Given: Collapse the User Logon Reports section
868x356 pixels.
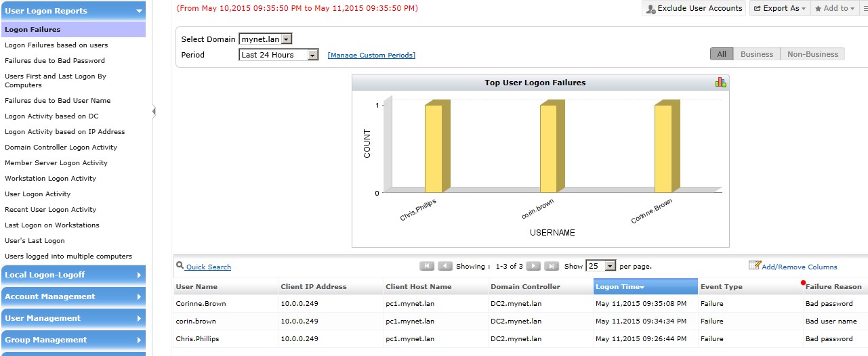Looking at the screenshot, I should click(x=73, y=11).
